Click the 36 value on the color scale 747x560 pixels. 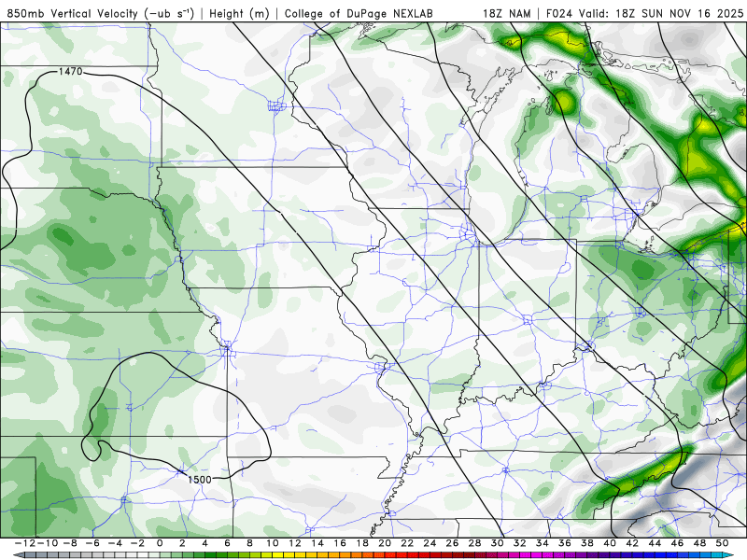565,543
